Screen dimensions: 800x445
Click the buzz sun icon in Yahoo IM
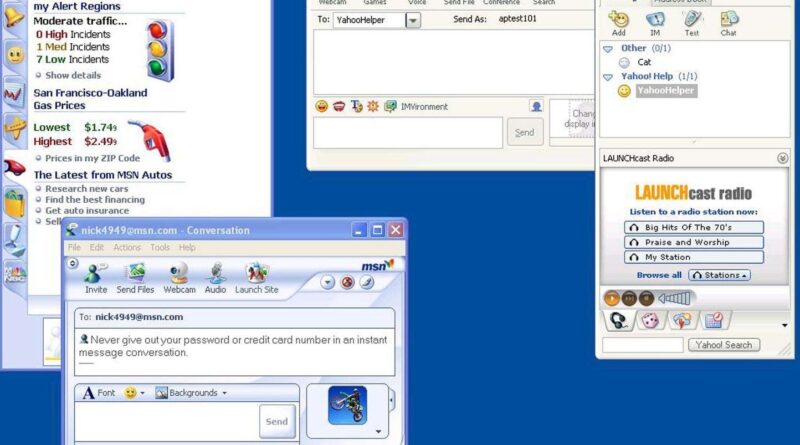373,106
